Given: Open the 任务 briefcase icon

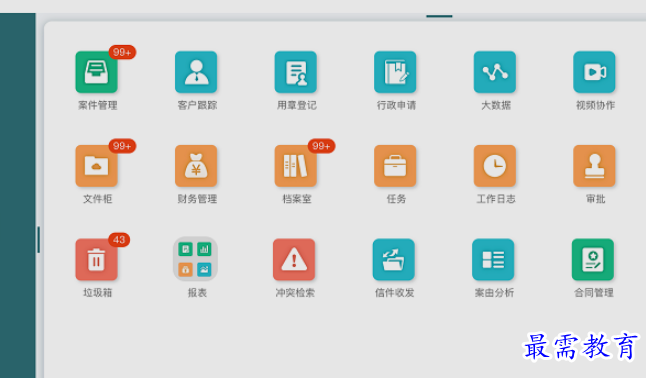Looking at the screenshot, I should (395, 166).
